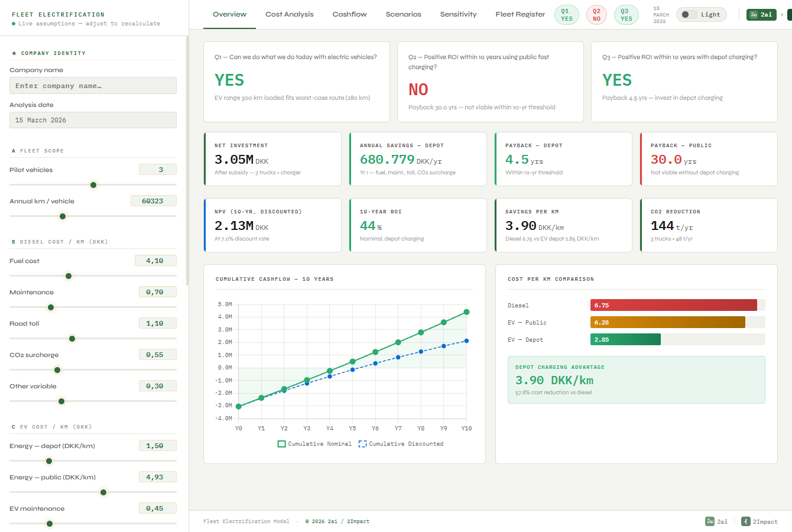The height and width of the screenshot is (532, 792).
Task: Switch to the Cost Analysis tab
Action: (290, 14)
